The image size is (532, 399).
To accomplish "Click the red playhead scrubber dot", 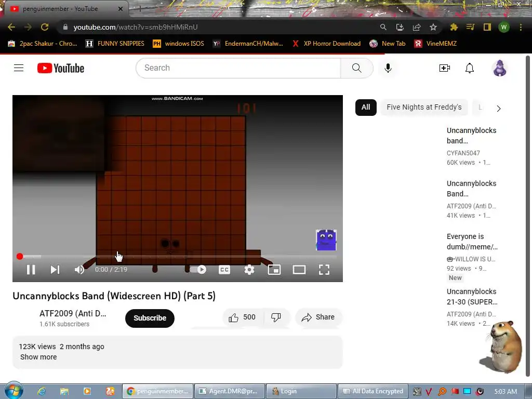I will click(x=20, y=257).
